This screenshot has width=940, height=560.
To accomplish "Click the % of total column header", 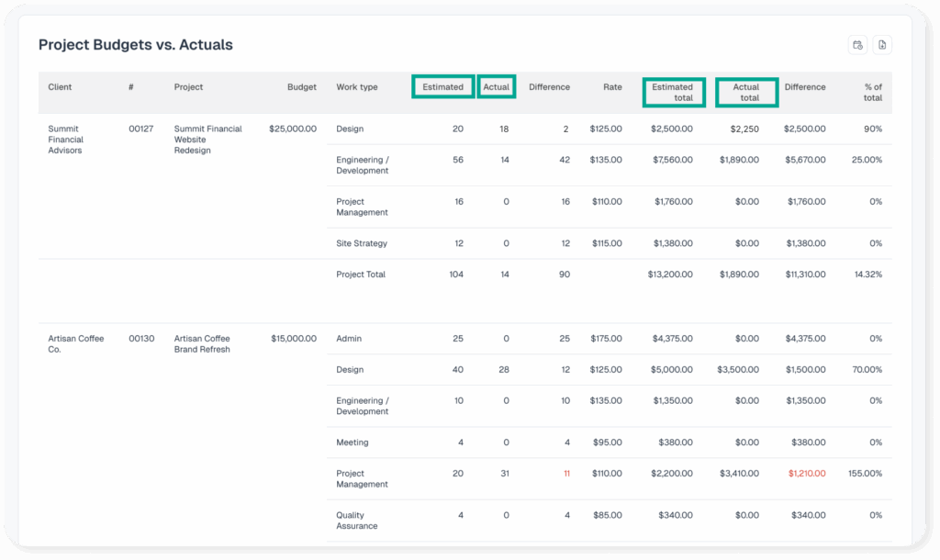I will point(872,92).
